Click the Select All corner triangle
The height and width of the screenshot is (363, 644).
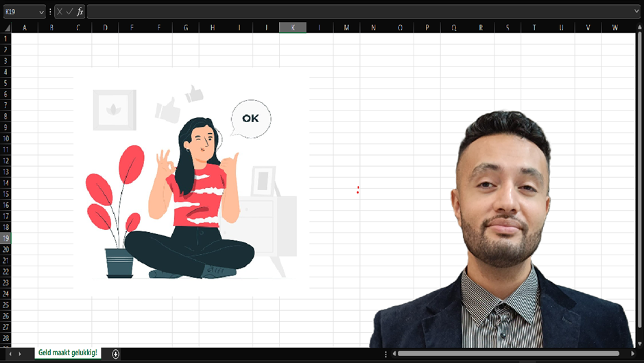[x=6, y=27]
